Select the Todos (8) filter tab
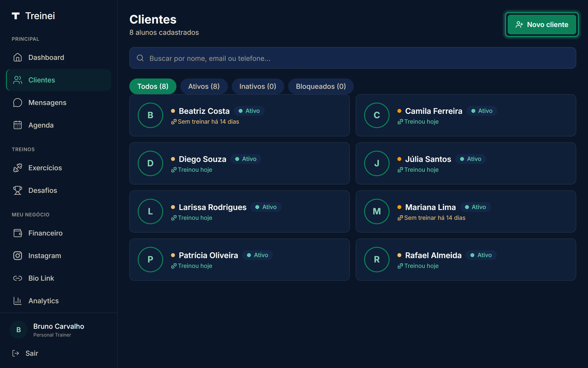This screenshot has width=588, height=368. pyautogui.click(x=153, y=86)
